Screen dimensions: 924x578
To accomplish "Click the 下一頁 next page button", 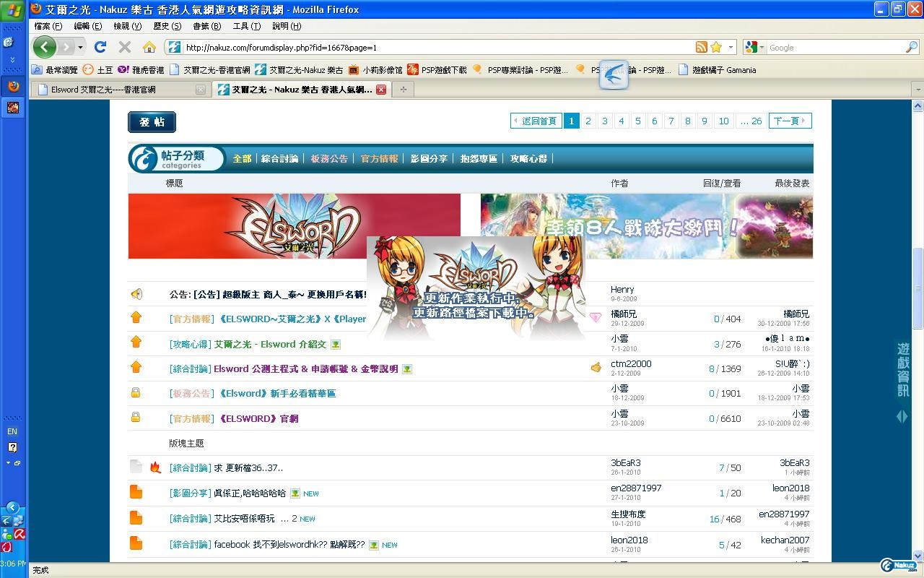I will pyautogui.click(x=790, y=121).
